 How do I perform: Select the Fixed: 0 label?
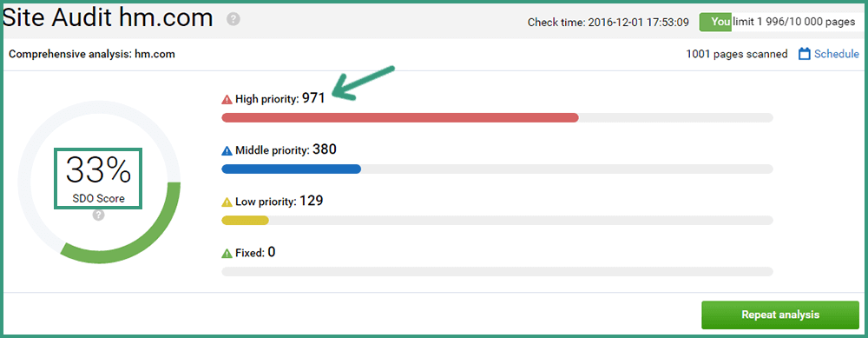pyautogui.click(x=255, y=253)
